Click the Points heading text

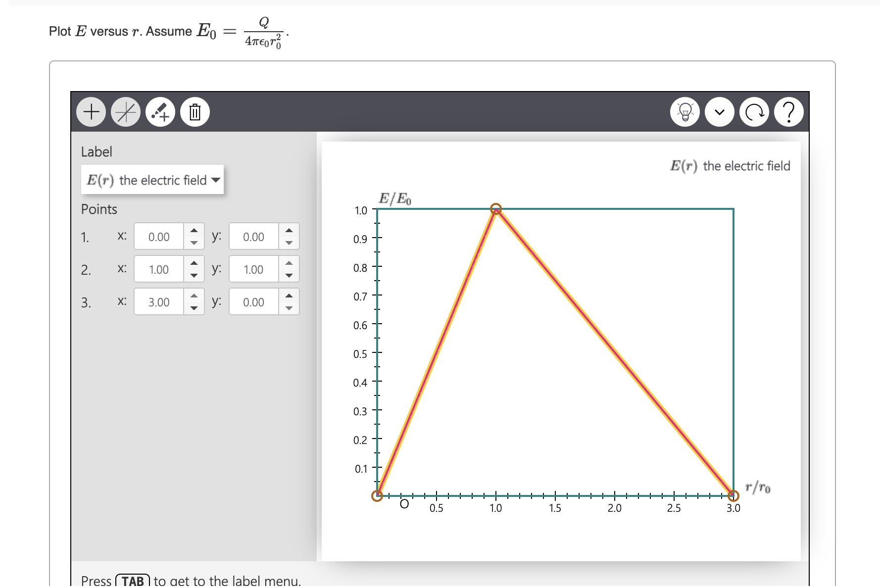(x=99, y=209)
